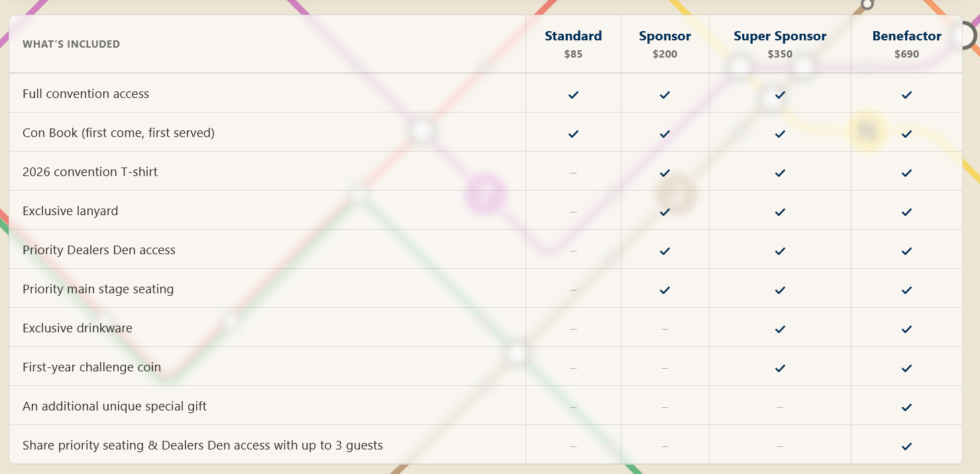
Task: Click the Super Sponsor checkmark for First-year challenge coin
Action: tap(780, 368)
